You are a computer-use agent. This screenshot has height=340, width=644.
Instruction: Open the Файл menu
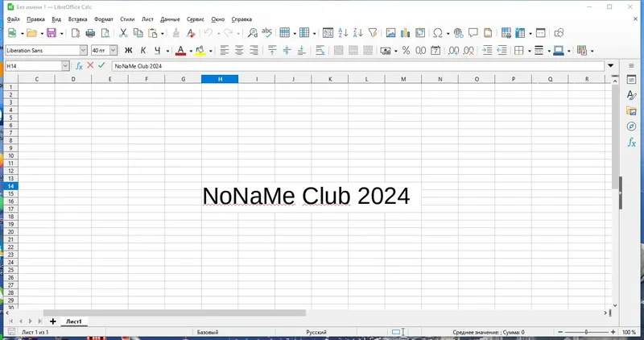(14, 19)
